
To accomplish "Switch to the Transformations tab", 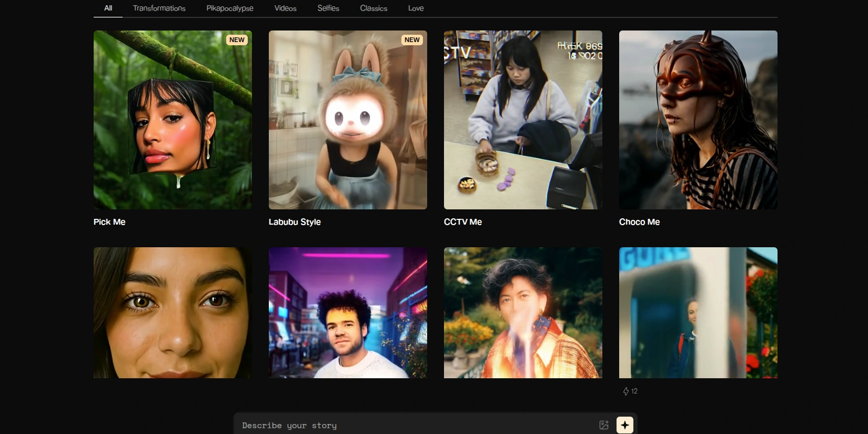I will (159, 8).
